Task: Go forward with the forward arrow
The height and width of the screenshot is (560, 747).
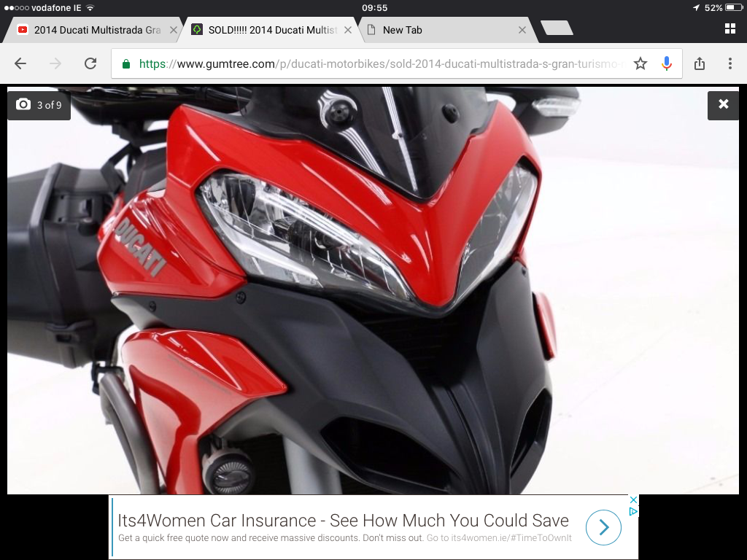Action: 55,63
